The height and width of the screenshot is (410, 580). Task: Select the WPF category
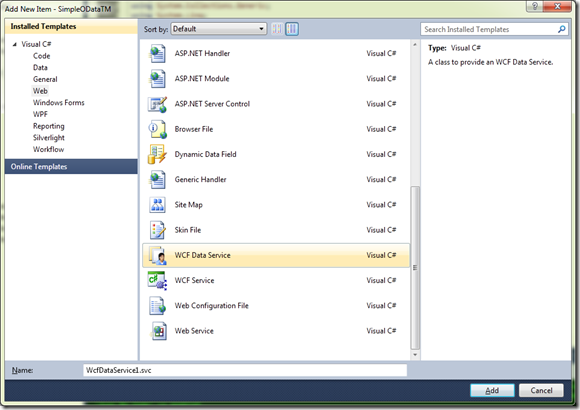pos(40,114)
